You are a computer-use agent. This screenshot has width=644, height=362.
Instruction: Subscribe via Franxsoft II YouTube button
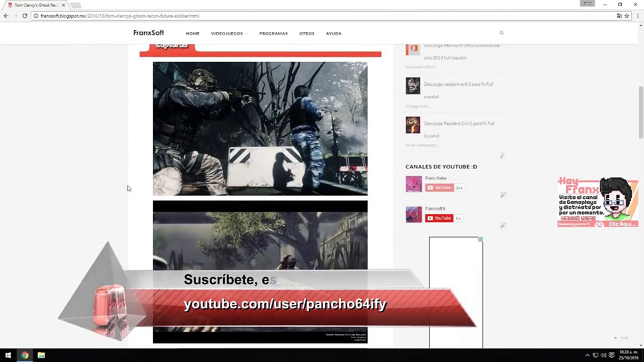[439, 218]
